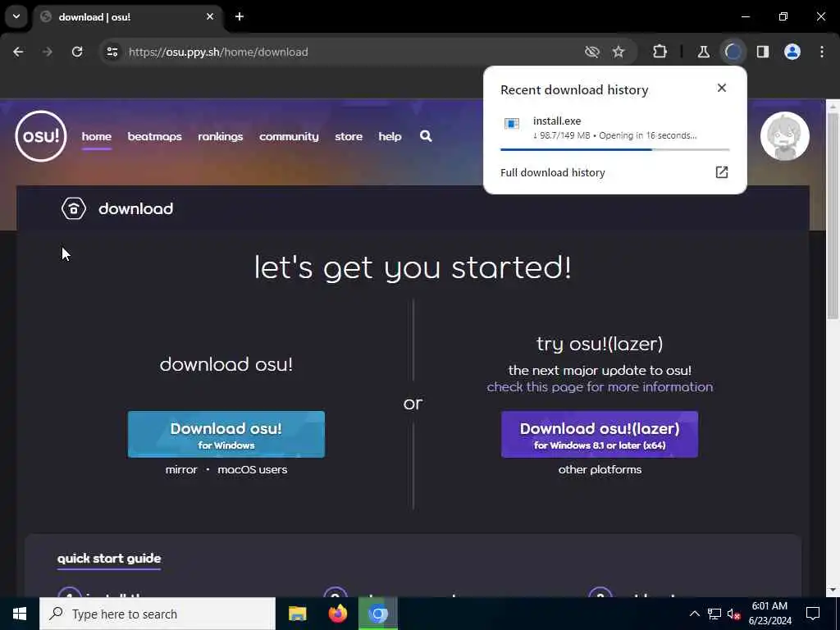Click the osu! logo in the header
The image size is (840, 630).
[41, 136]
